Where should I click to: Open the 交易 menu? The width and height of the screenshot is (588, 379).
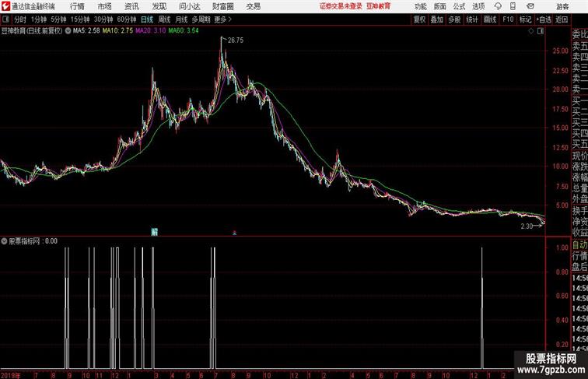click(x=253, y=6)
